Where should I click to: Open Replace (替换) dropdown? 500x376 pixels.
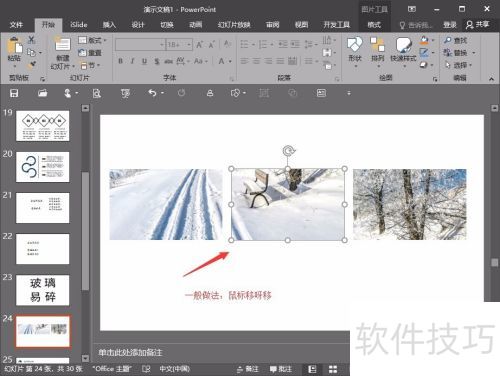459,53
